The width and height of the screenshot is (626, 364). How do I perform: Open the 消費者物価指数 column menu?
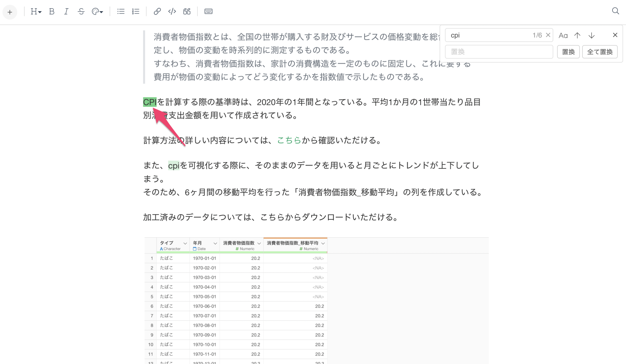259,243
